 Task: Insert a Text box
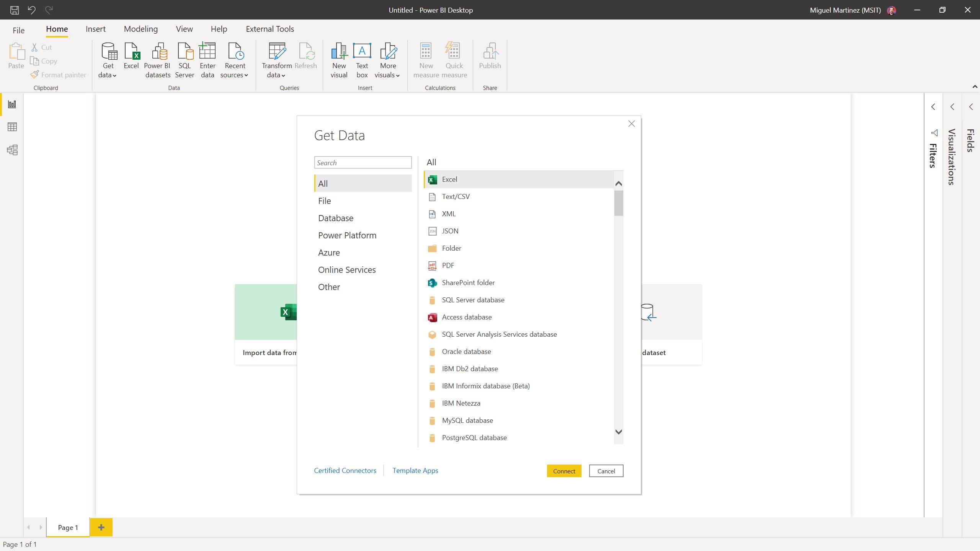[x=362, y=59]
